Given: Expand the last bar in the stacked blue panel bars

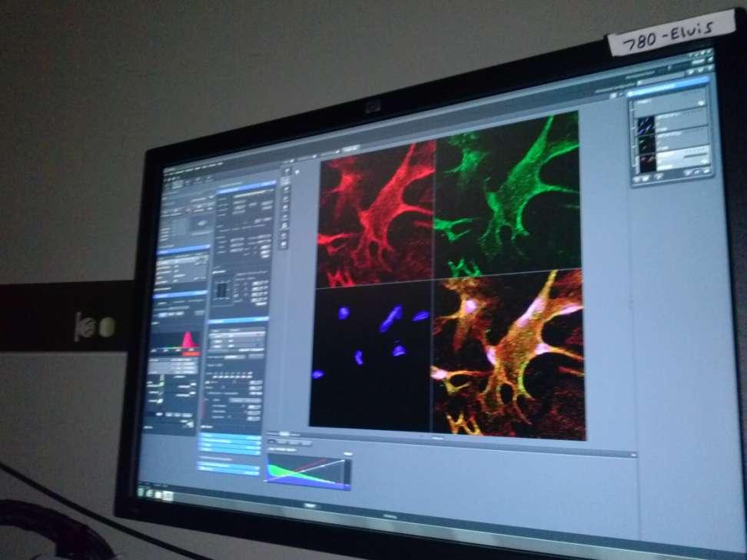Looking at the screenshot, I should [x=229, y=469].
